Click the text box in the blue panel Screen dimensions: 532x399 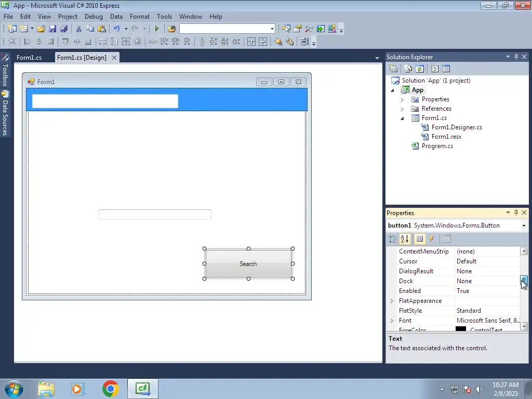coord(105,101)
